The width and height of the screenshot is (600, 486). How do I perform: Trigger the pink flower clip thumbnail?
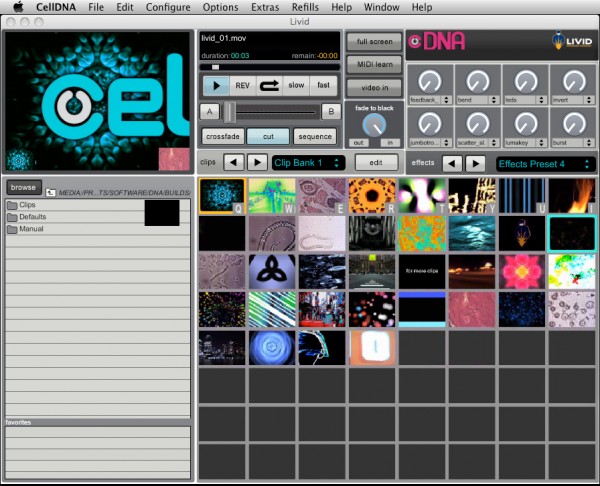pyautogui.click(x=522, y=272)
